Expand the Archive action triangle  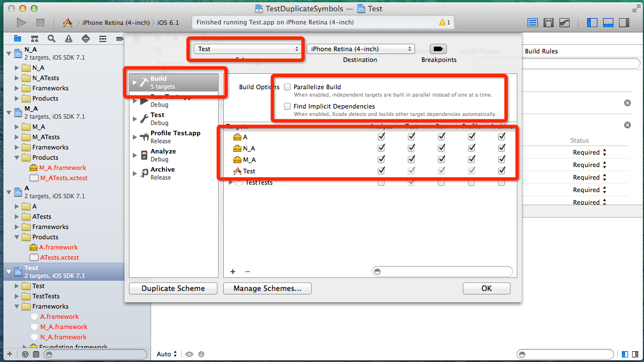tap(134, 173)
